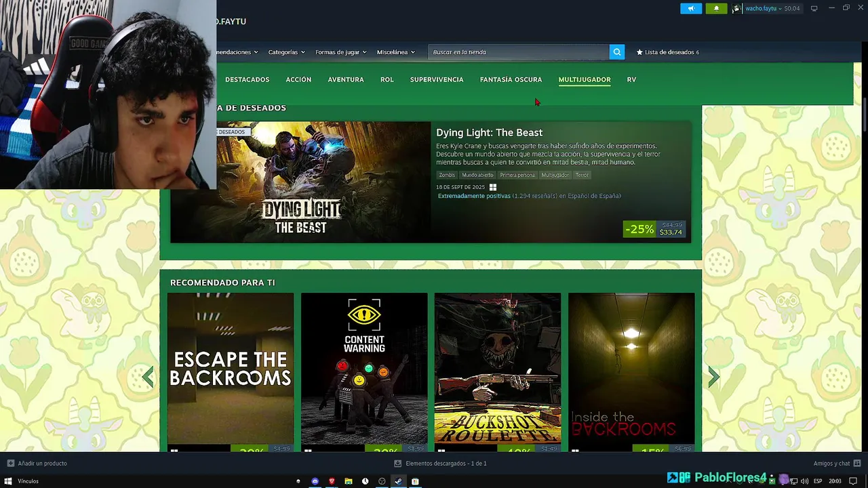The width and height of the screenshot is (868, 488).
Task: Open File Explorer from the taskbar
Action: point(349,481)
